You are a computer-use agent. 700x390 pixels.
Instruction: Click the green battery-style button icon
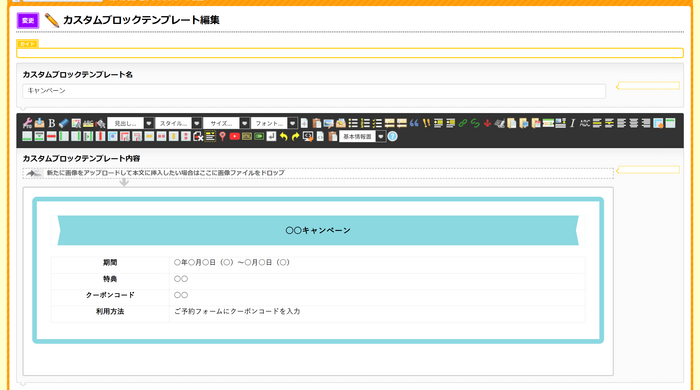pyautogui.click(x=259, y=137)
